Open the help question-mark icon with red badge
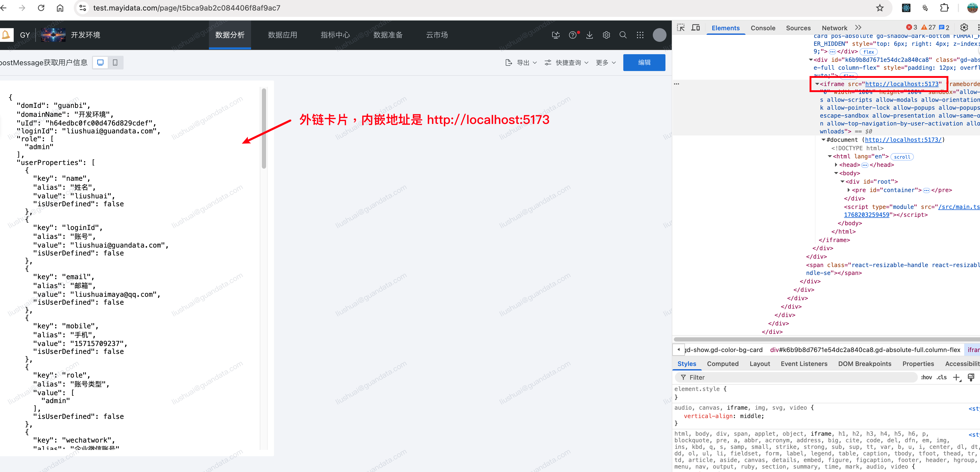This screenshot has width=980, height=472. pos(572,34)
